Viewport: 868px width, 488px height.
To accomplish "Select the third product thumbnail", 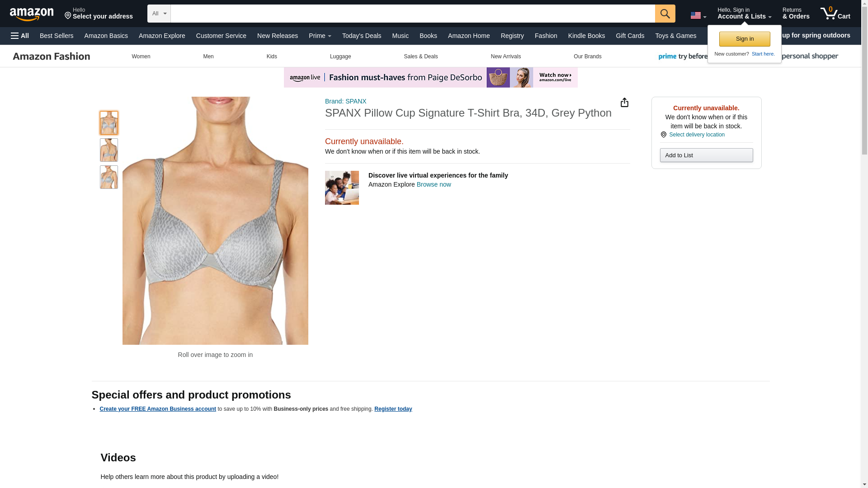I will point(109,177).
